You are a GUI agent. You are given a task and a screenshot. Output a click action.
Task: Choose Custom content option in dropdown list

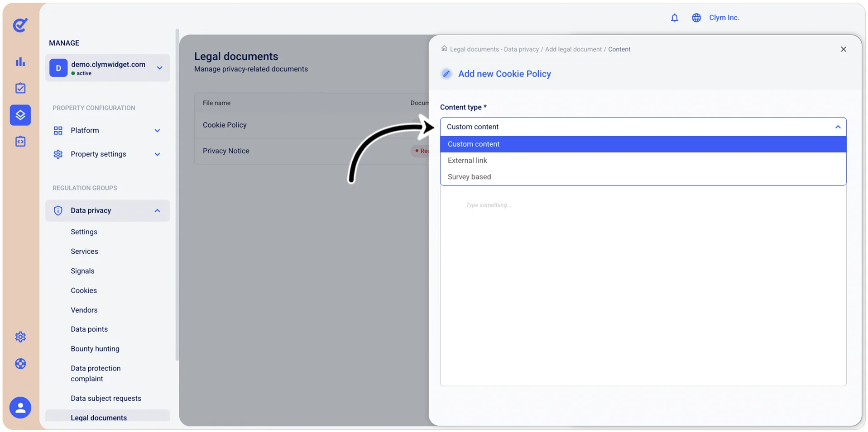point(643,144)
